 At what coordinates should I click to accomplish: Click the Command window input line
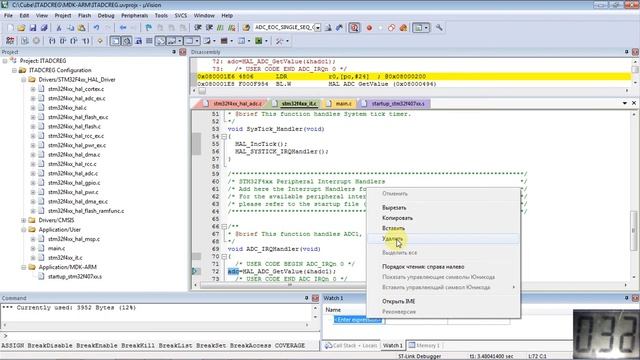159,336
